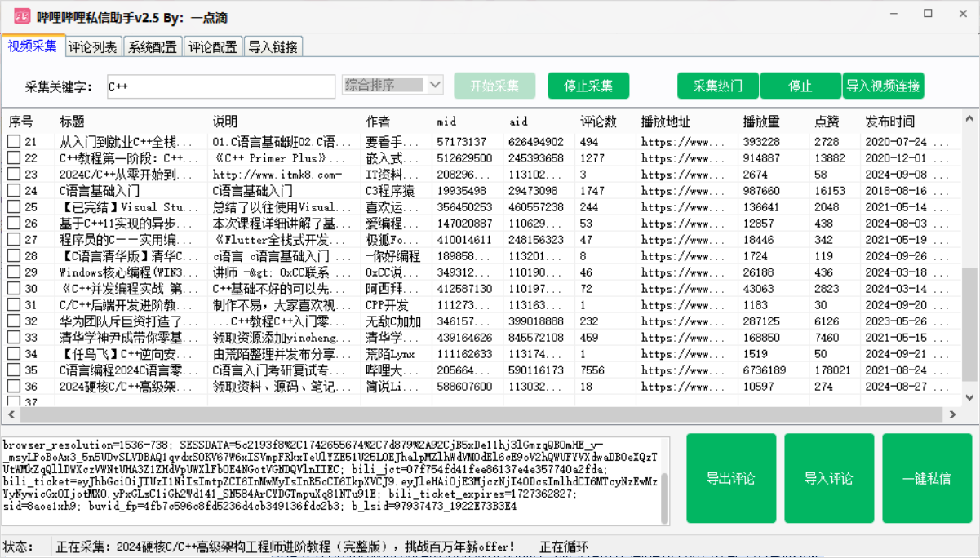Check the checkbox for row 36

pos(14,387)
